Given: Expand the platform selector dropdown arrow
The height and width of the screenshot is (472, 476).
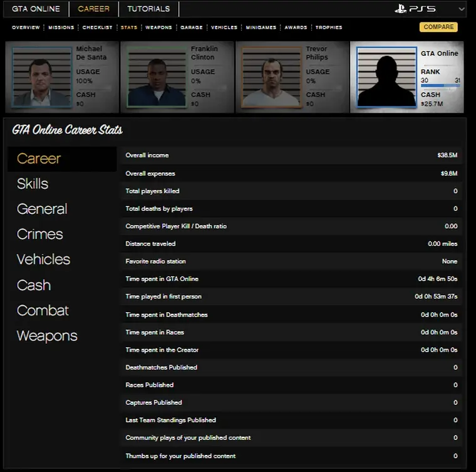Looking at the screenshot, I should coord(462,9).
